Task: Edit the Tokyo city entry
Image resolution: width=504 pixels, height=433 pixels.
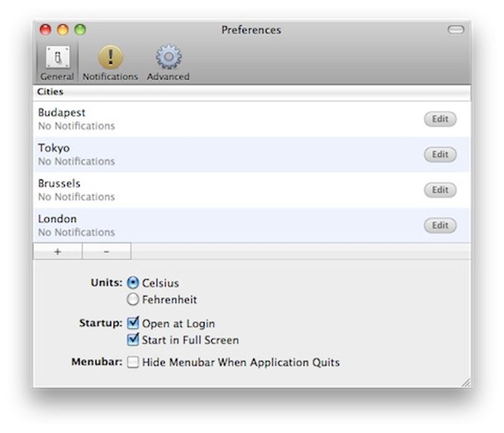Action: click(440, 155)
